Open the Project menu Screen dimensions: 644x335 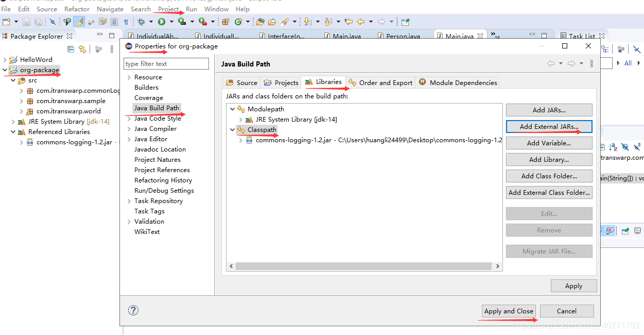click(x=168, y=9)
